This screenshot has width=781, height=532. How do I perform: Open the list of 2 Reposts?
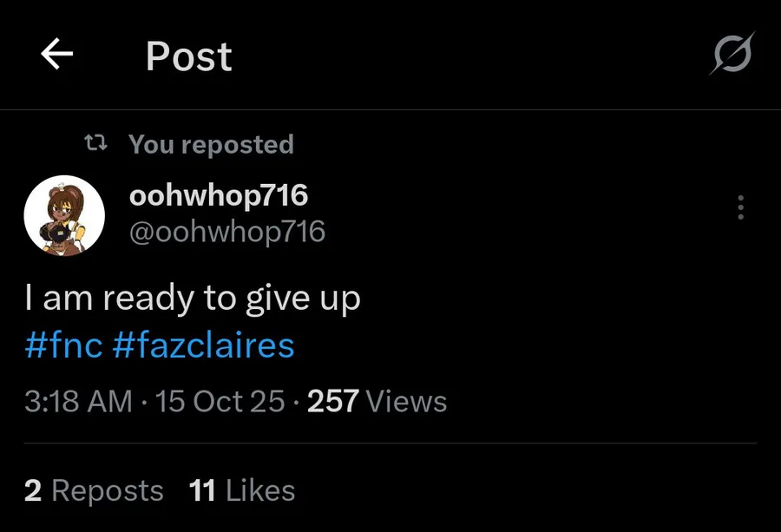pyautogui.click(x=107, y=491)
